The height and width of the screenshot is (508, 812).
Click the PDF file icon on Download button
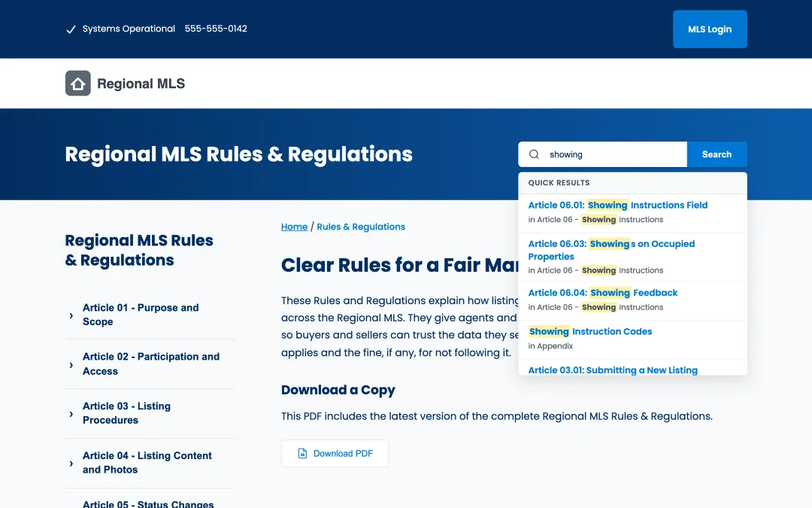pos(302,454)
